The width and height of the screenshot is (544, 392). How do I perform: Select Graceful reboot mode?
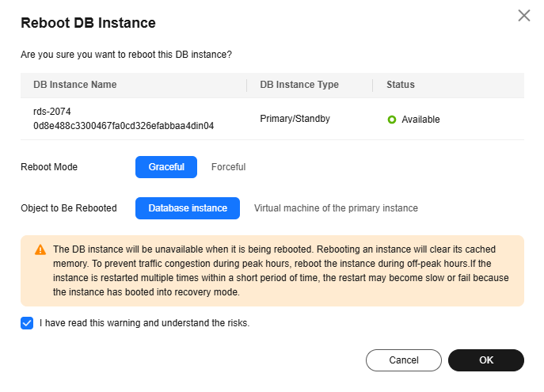pyautogui.click(x=166, y=167)
